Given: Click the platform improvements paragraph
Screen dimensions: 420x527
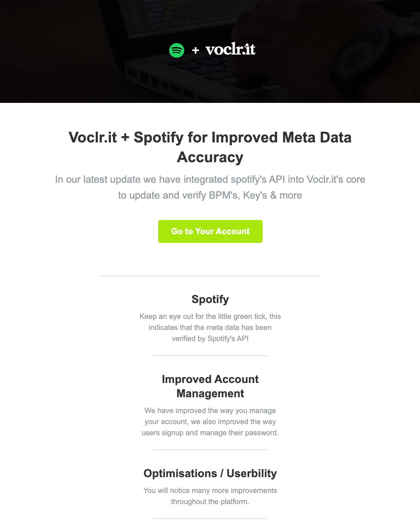Looking at the screenshot, I should tap(210, 496).
